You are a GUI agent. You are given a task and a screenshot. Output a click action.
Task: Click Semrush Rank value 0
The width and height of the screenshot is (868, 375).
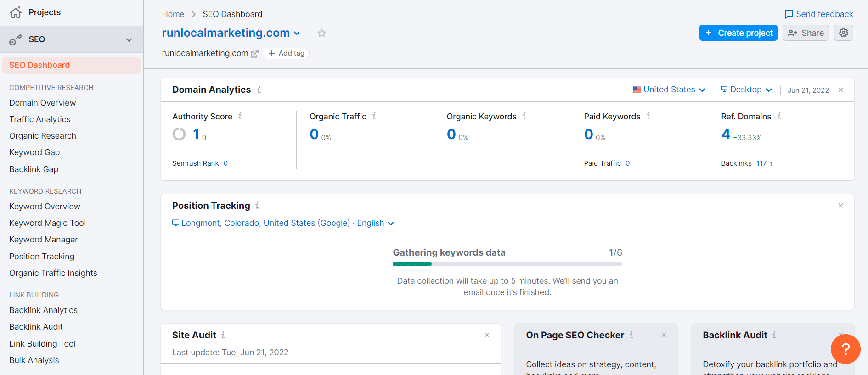tap(225, 163)
